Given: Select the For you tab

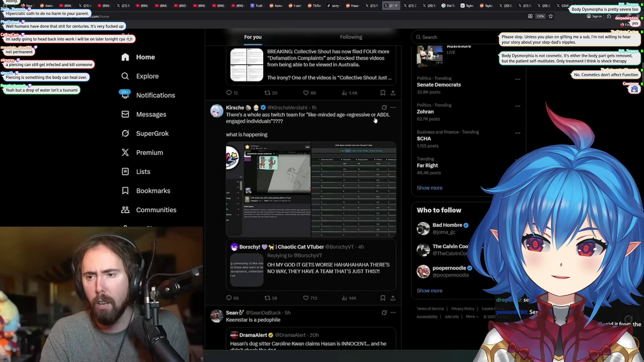Looking at the screenshot, I should (x=253, y=37).
